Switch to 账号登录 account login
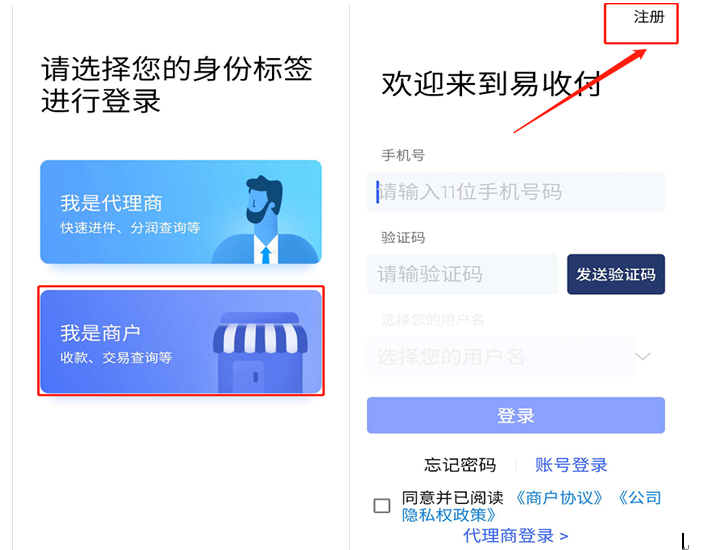 571,465
